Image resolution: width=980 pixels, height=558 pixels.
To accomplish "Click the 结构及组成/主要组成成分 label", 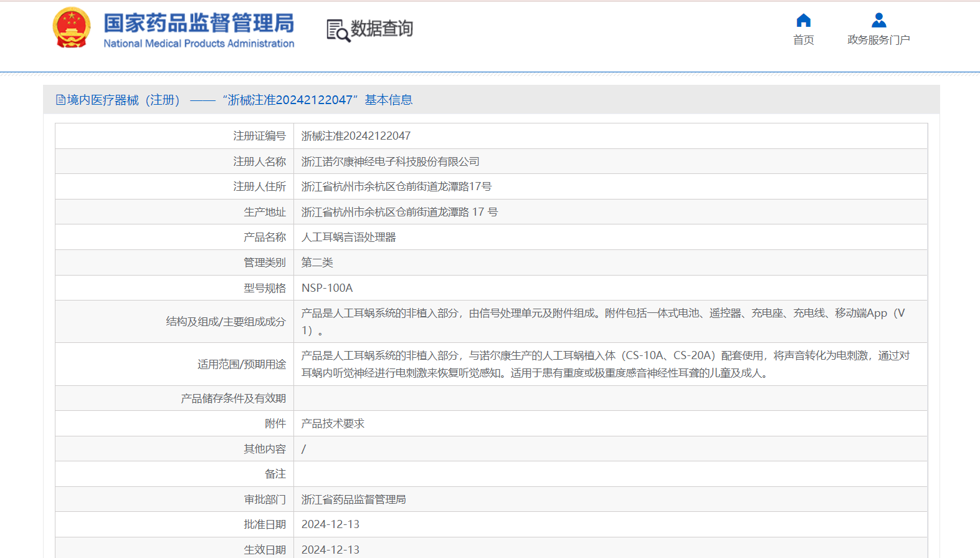I will (226, 322).
